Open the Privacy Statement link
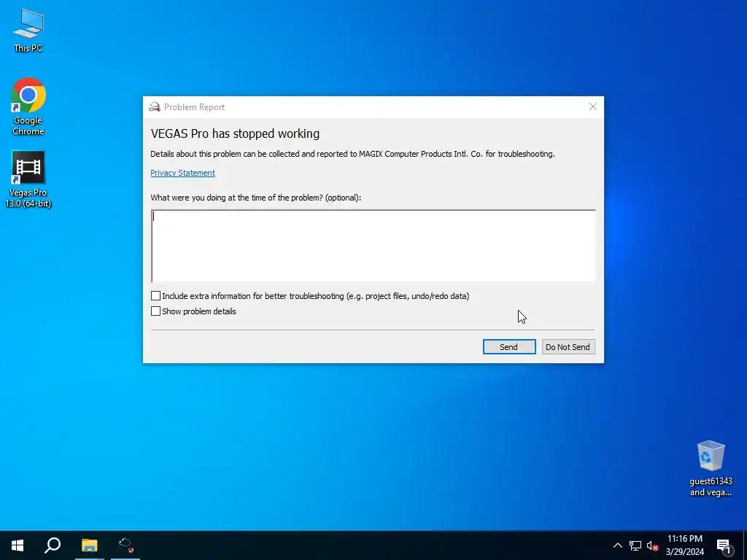 tap(182, 173)
